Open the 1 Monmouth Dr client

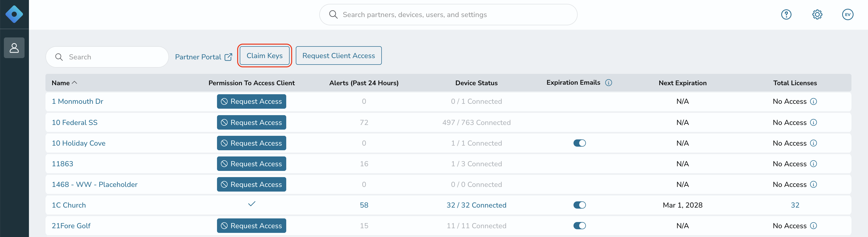coord(78,101)
